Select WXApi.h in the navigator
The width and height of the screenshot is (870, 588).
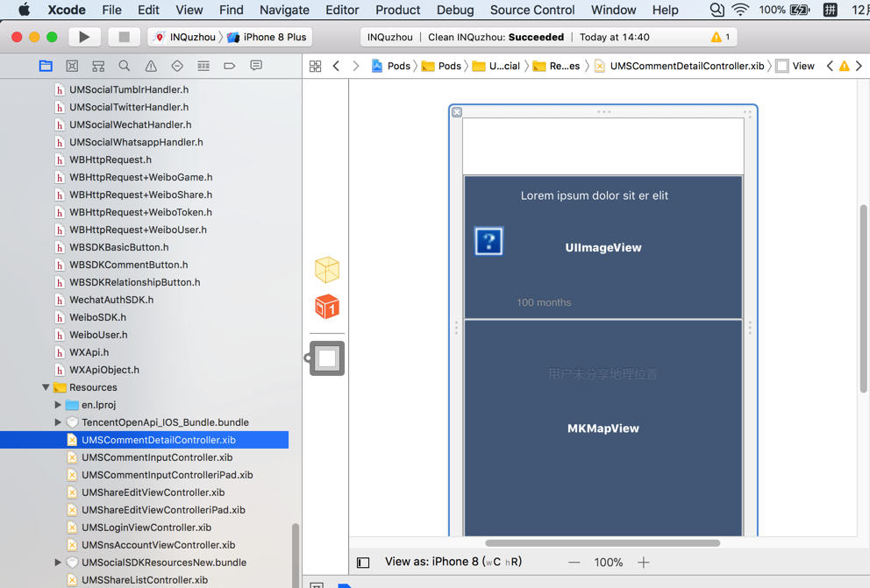pos(89,352)
